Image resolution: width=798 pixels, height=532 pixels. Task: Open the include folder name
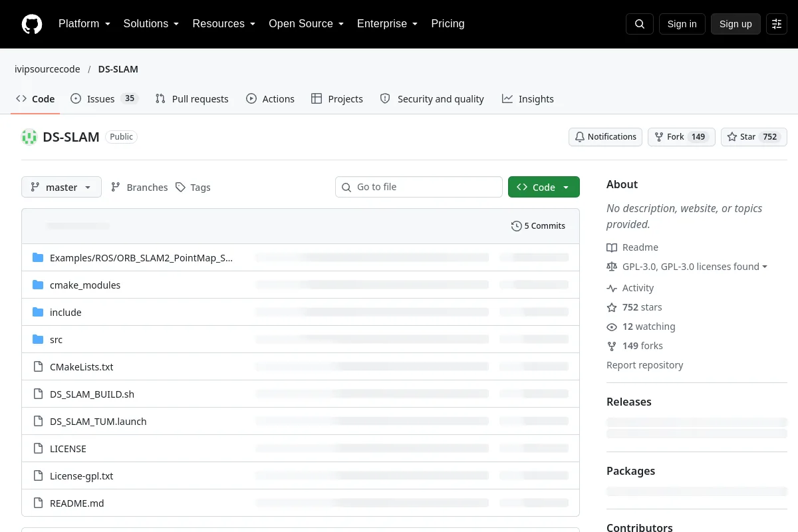66,312
